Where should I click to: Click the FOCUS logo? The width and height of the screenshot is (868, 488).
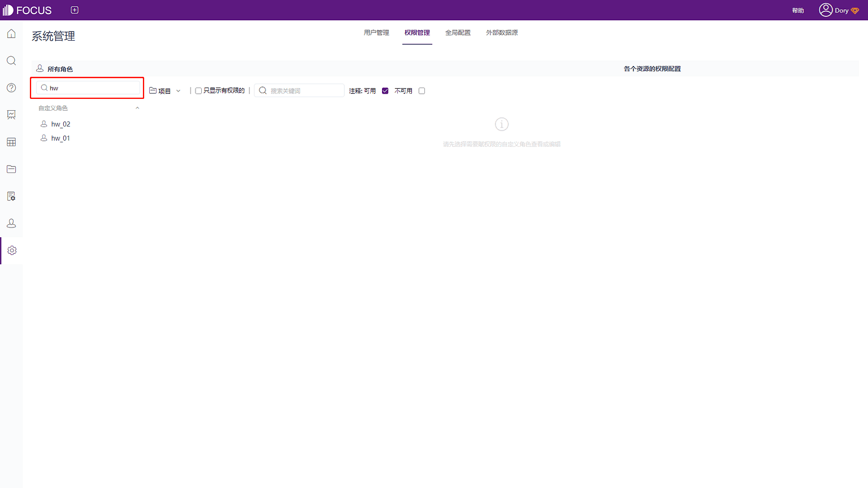tap(27, 10)
